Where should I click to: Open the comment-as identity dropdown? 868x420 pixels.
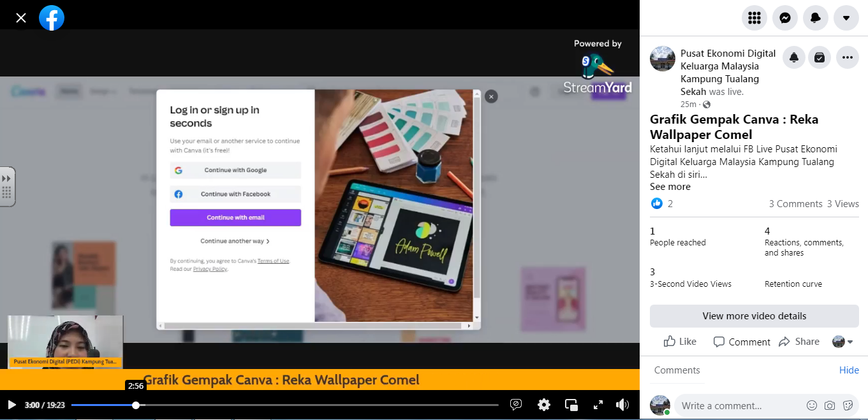[842, 342]
